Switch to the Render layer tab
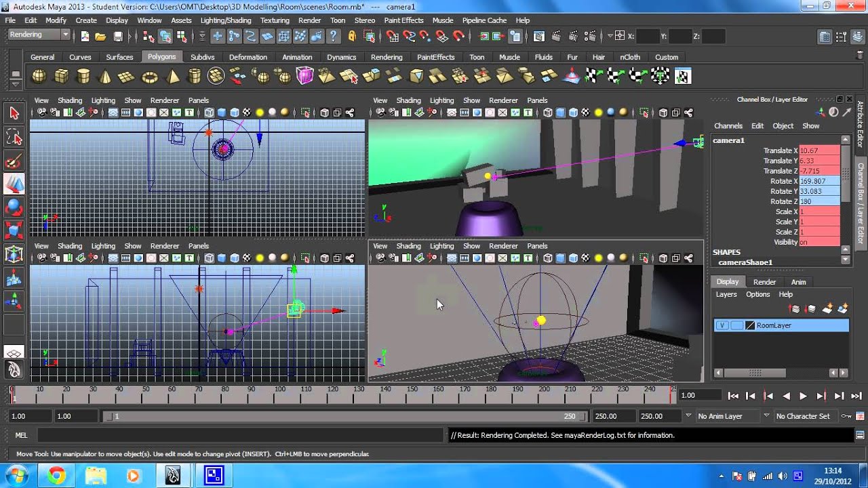Screen dimensions: 868x488 764,282
